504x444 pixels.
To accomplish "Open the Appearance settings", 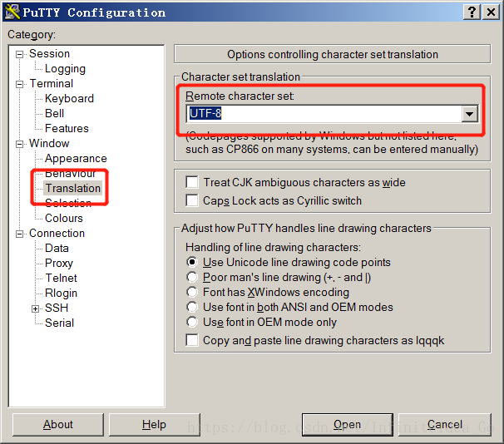I will point(76,158).
